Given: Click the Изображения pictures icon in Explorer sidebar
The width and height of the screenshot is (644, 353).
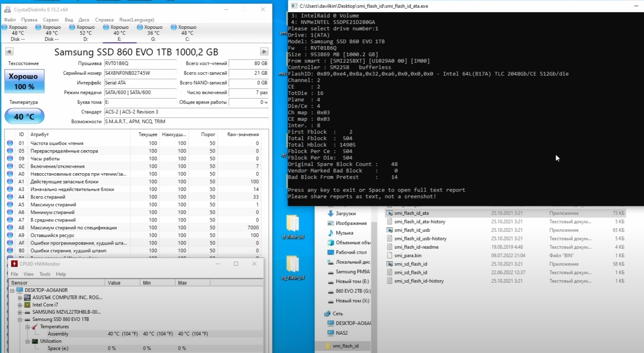Looking at the screenshot, I should pos(331,223).
